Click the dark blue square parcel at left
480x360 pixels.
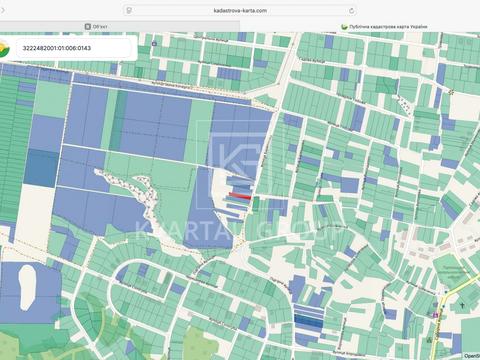(41, 168)
